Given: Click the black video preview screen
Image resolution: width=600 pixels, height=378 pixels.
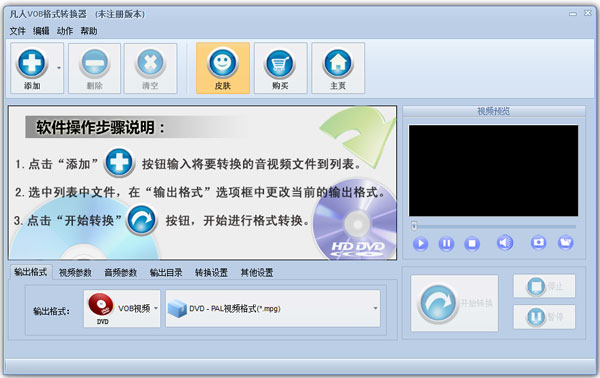Looking at the screenshot, I should tap(493, 171).
